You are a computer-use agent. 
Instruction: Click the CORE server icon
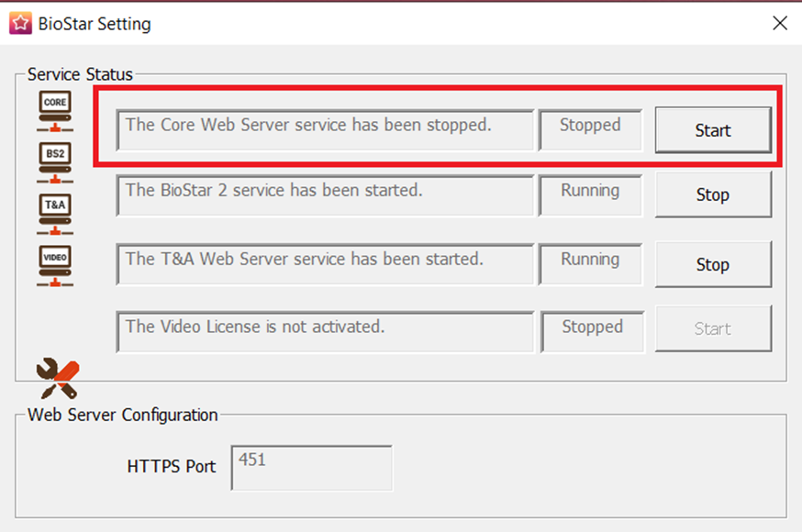(x=55, y=111)
